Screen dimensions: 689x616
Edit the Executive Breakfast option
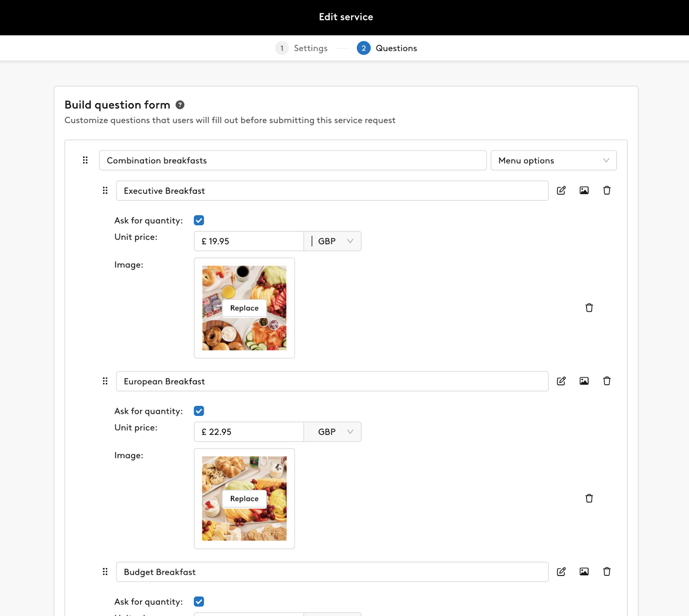pos(561,190)
